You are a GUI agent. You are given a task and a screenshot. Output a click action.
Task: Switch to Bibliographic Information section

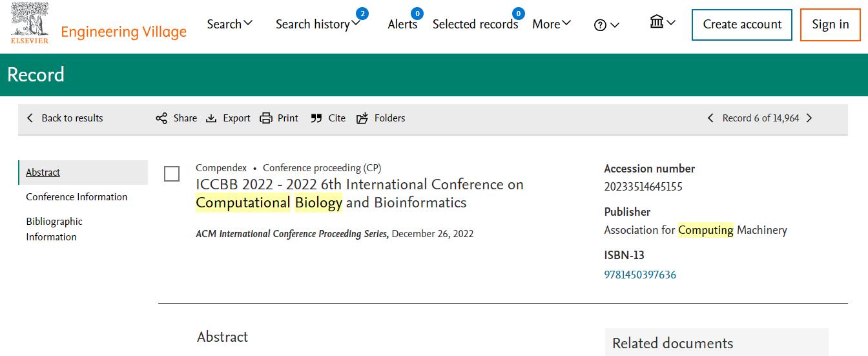[x=54, y=229]
